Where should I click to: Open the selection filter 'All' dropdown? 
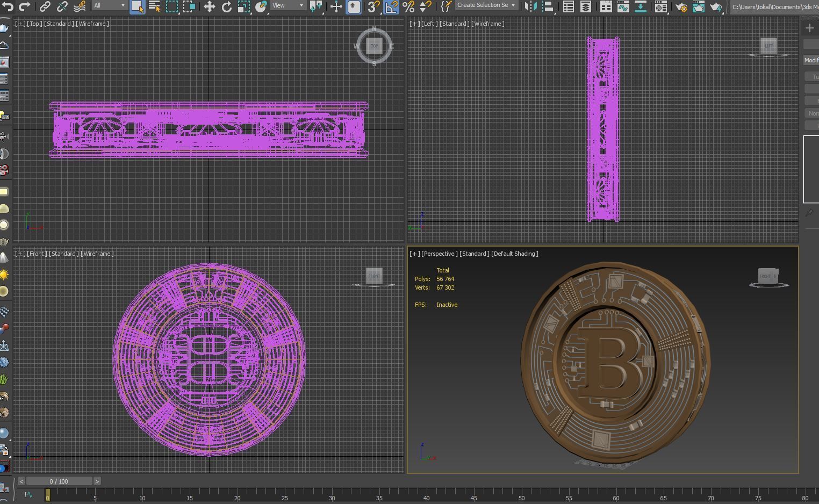click(110, 5)
